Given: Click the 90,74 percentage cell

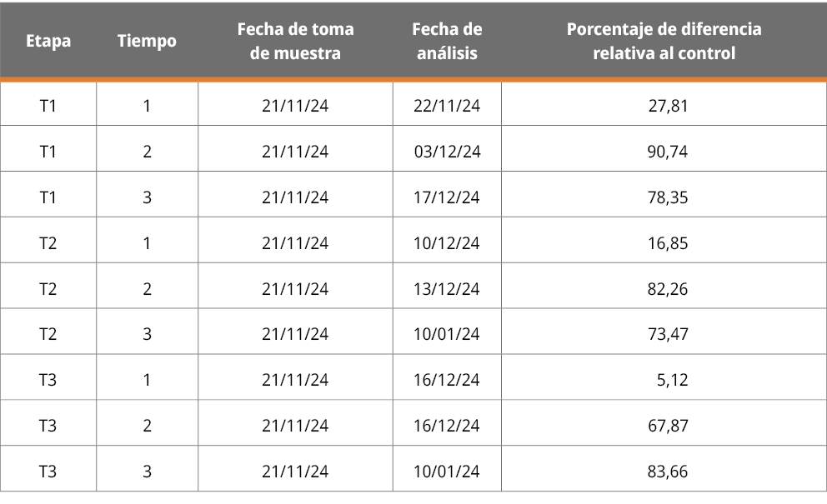Looking at the screenshot, I should [668, 152].
